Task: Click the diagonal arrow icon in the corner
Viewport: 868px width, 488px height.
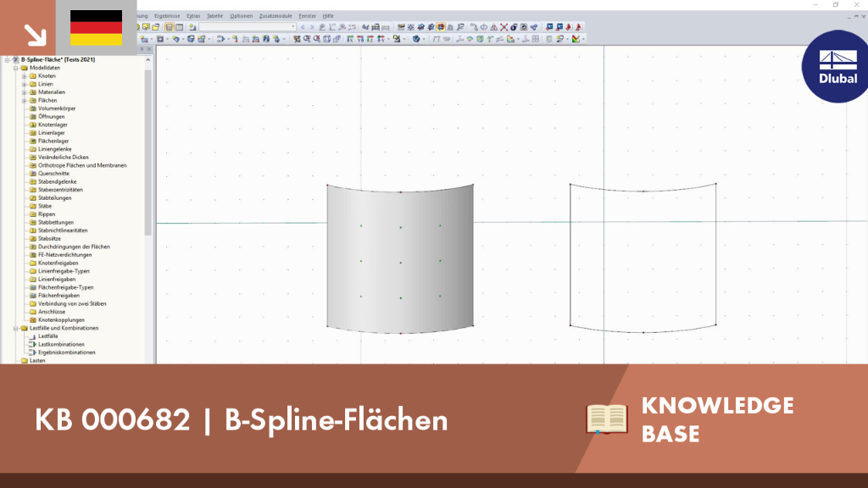Action: (x=36, y=36)
